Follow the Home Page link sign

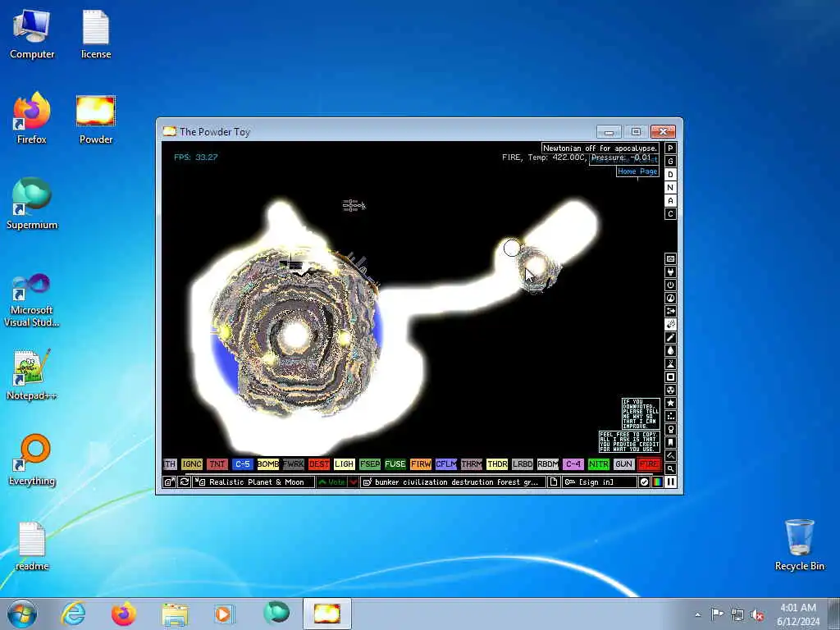pos(637,171)
